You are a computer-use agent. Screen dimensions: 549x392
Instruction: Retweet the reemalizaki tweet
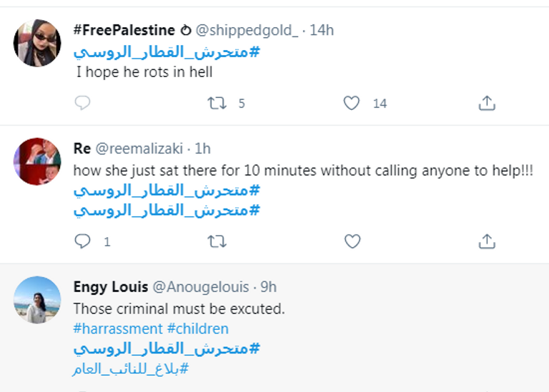(216, 241)
